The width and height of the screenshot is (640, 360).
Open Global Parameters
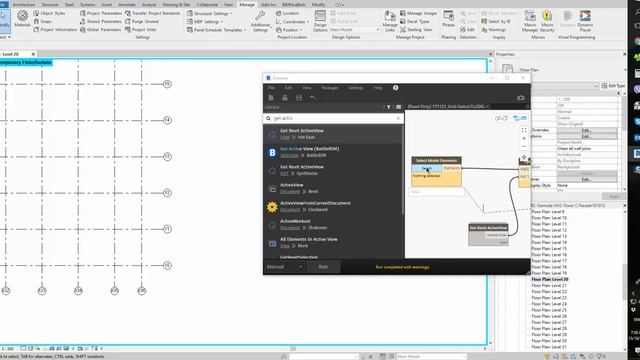pyautogui.click(x=100, y=29)
